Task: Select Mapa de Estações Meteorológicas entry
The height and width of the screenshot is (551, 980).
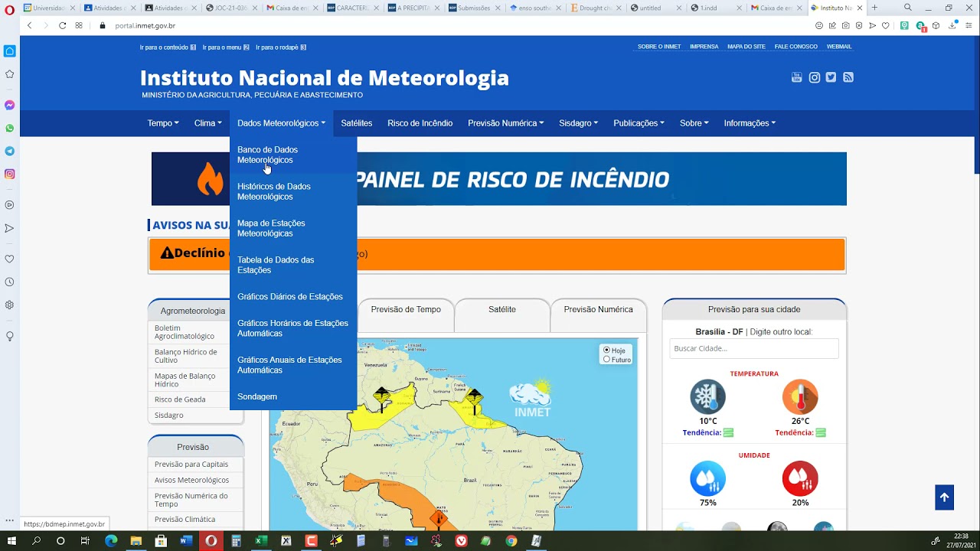Action: 293,228
